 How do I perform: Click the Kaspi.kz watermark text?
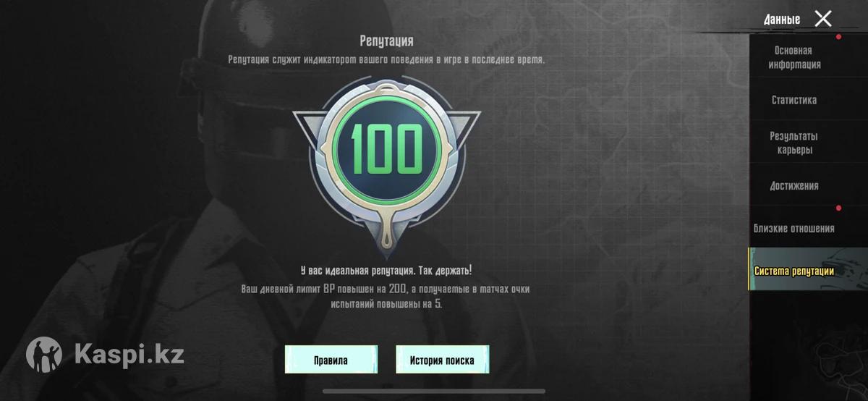point(129,355)
